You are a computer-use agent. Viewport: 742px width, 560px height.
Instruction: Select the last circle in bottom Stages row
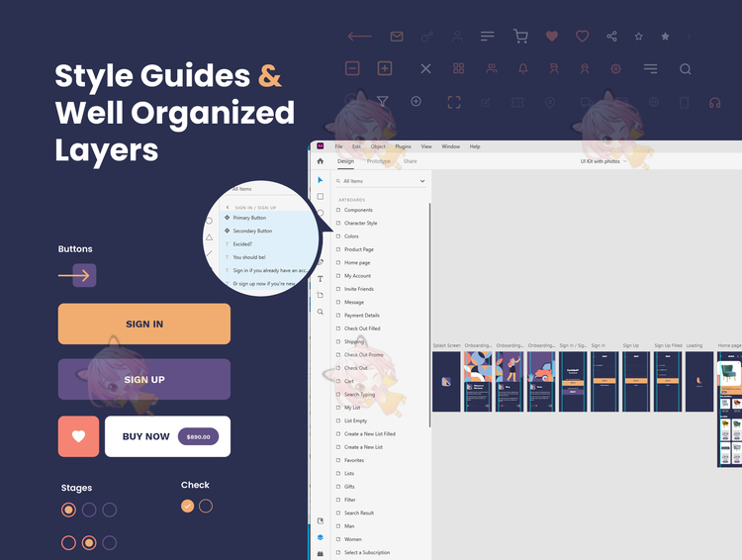[109, 542]
